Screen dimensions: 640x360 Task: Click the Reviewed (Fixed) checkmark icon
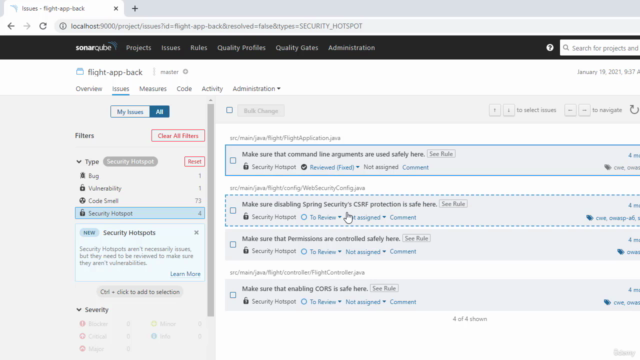click(x=304, y=167)
